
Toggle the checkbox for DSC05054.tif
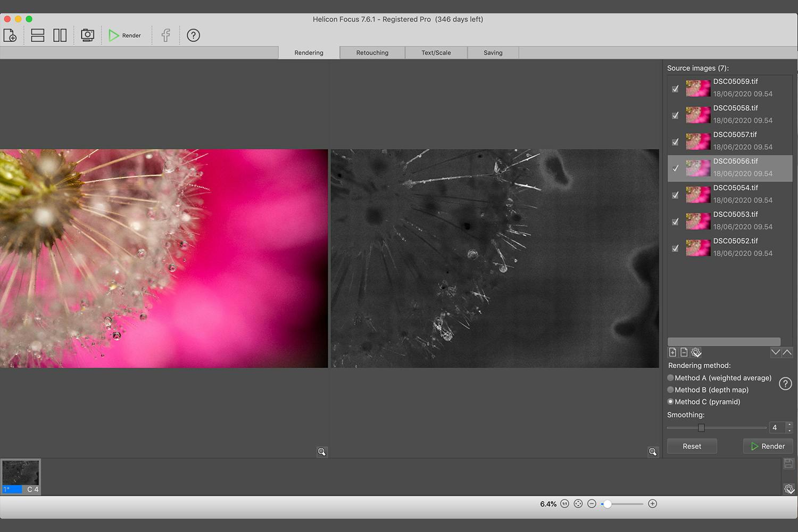point(675,195)
